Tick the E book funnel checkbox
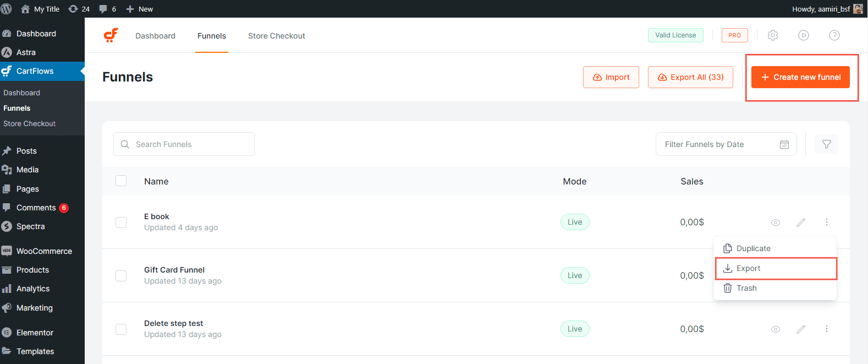 pyautogui.click(x=121, y=222)
